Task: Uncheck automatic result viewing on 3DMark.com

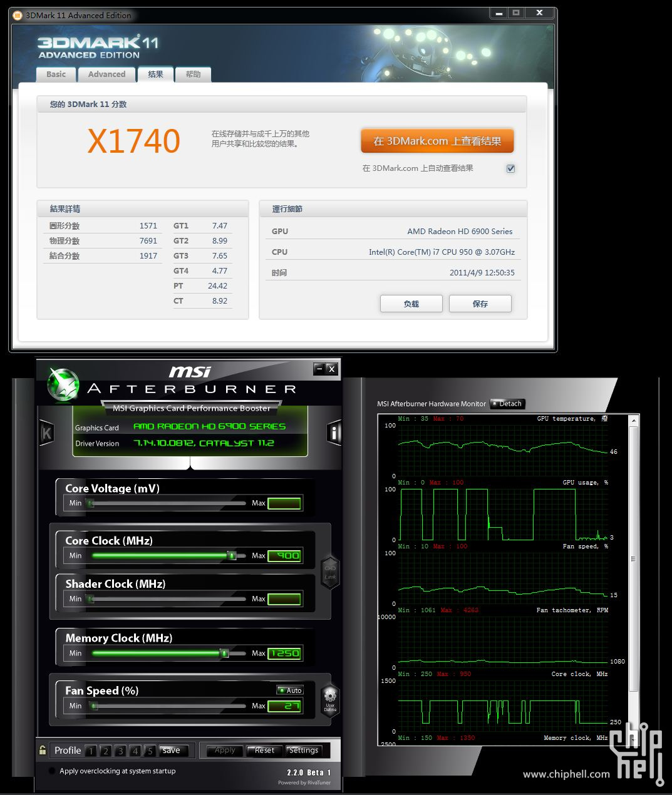Action: tap(510, 168)
